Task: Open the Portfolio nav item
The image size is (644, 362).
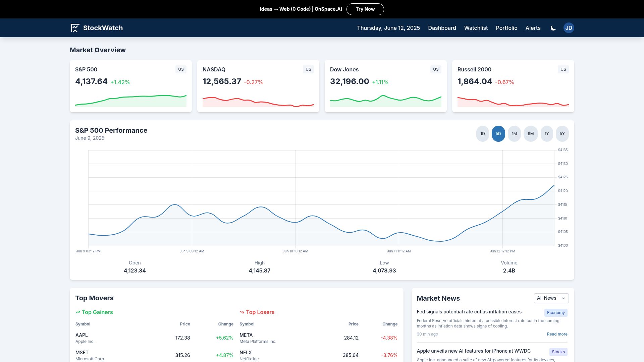Action: click(506, 28)
